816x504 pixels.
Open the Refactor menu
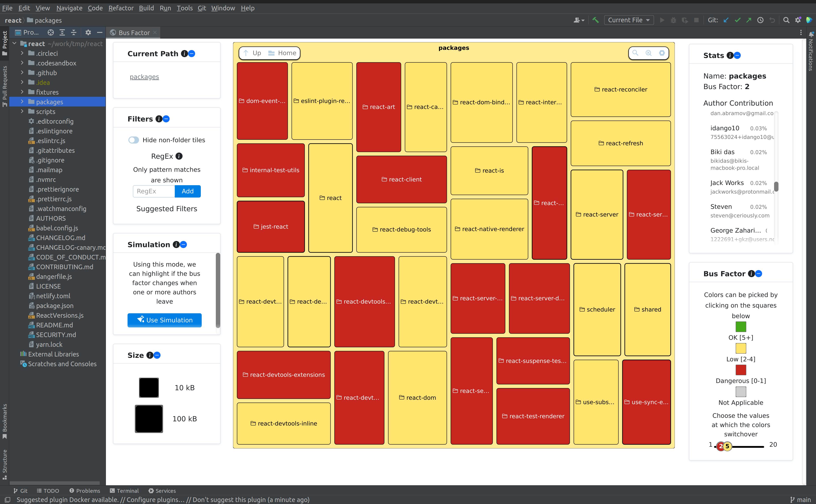click(x=121, y=8)
